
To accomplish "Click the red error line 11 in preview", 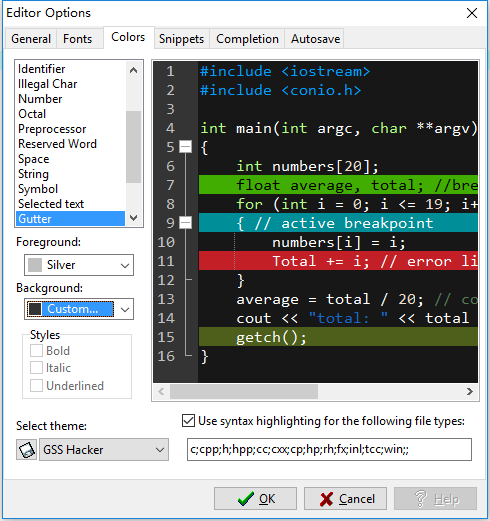I will pyautogui.click(x=338, y=261).
